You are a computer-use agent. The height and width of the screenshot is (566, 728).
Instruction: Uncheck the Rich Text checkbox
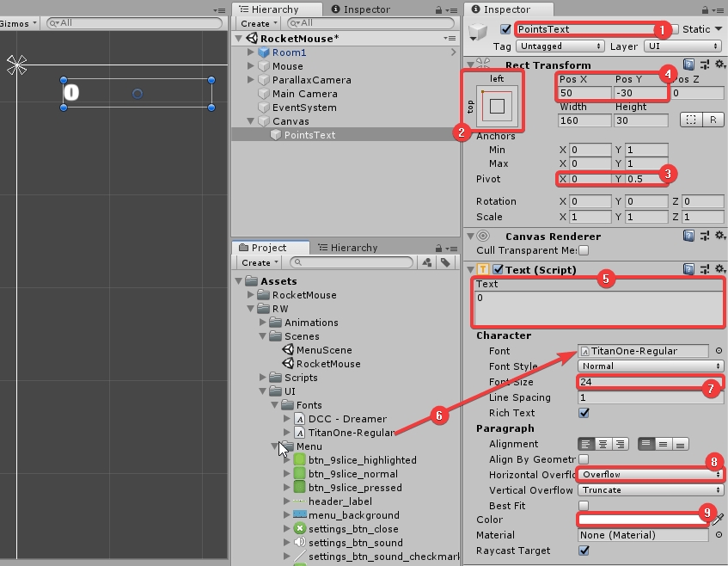pos(584,413)
